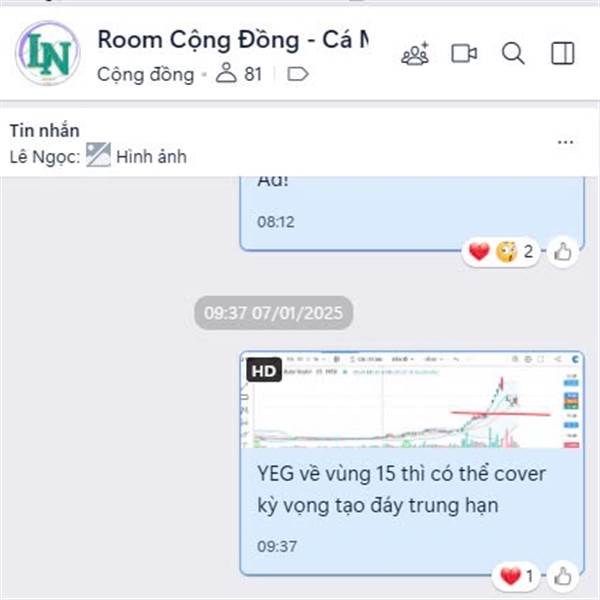Open the pinned message three-dots menu
The width and height of the screenshot is (600, 600).
565,142
